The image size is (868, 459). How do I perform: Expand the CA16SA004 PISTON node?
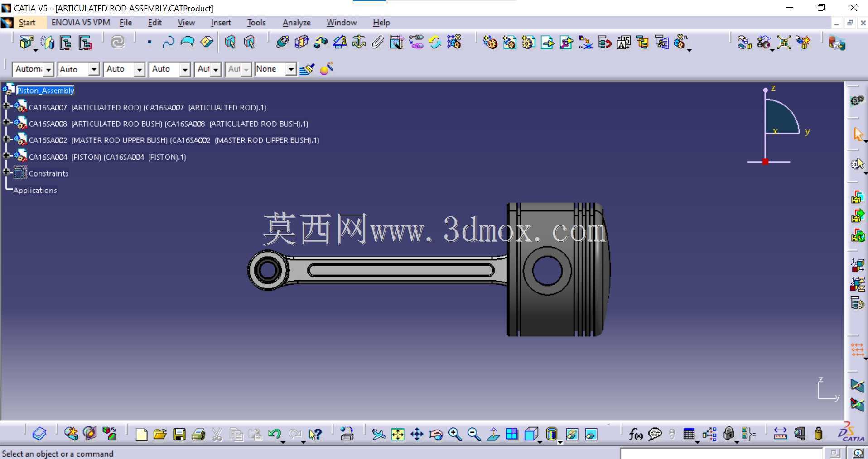(6, 155)
